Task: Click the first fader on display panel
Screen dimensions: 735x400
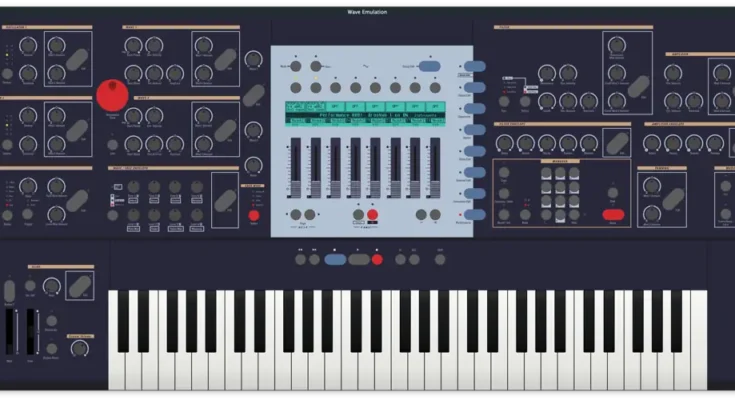Action: pyautogui.click(x=295, y=168)
